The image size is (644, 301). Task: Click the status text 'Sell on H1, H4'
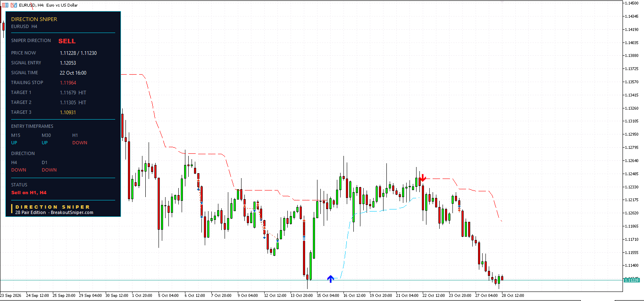pos(29,193)
